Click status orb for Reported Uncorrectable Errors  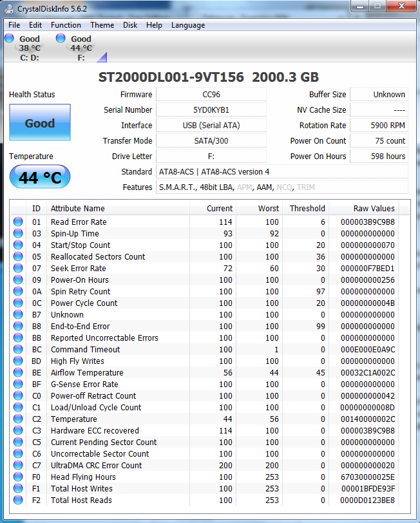(18, 338)
